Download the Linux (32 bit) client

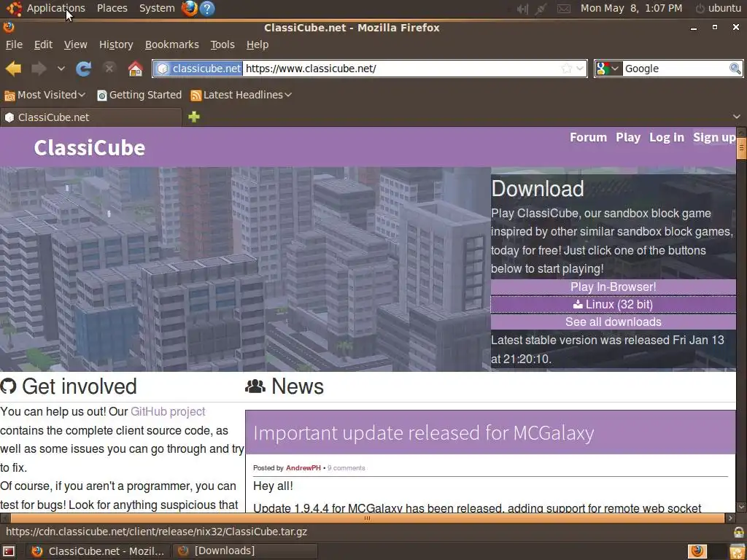click(x=613, y=304)
